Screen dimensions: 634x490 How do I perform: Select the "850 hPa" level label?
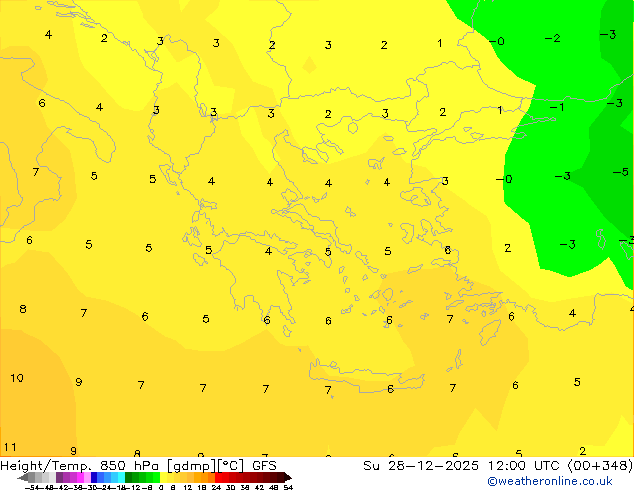(131, 466)
